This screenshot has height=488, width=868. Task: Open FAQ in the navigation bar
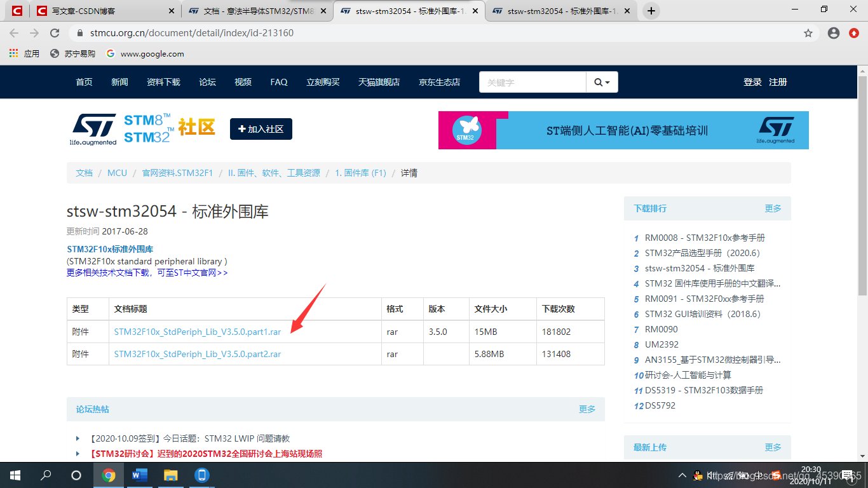279,82
